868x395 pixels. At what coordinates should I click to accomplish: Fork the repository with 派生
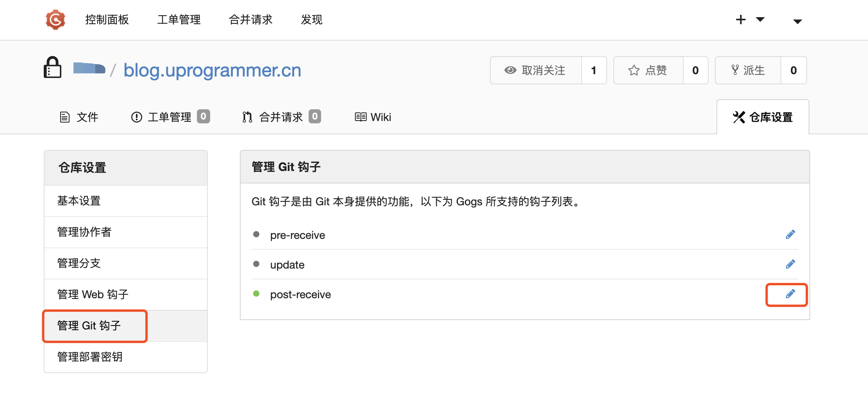pyautogui.click(x=748, y=70)
